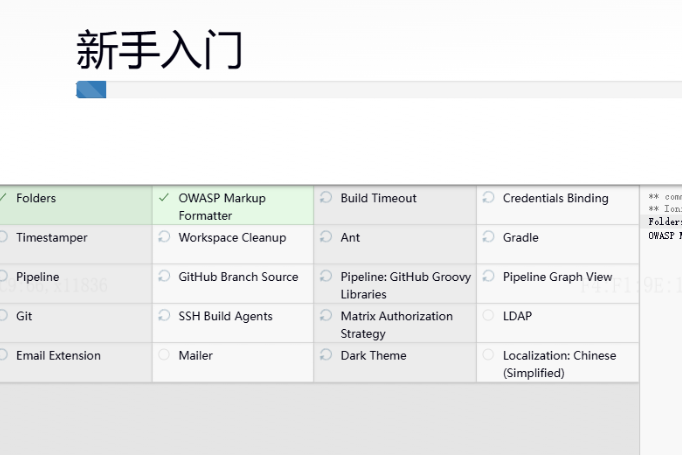The image size is (682, 455).
Task: Click the installation progress bar
Action: click(x=379, y=90)
